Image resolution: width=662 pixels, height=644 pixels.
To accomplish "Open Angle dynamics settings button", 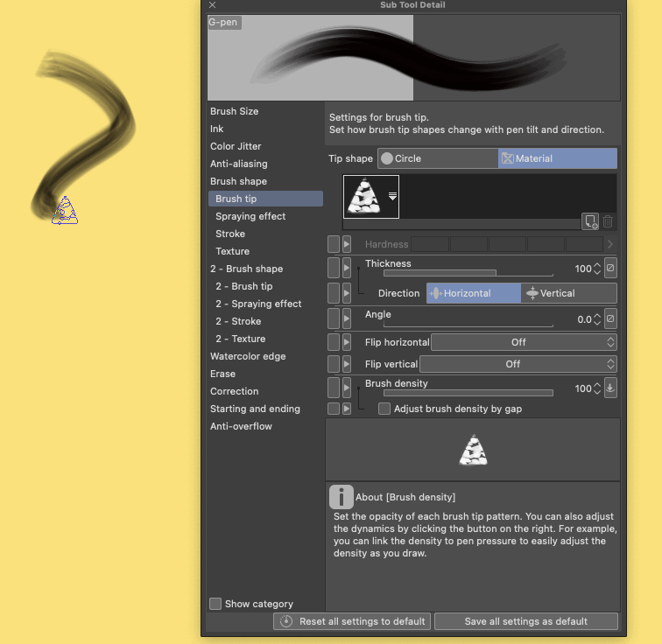I will point(610,318).
